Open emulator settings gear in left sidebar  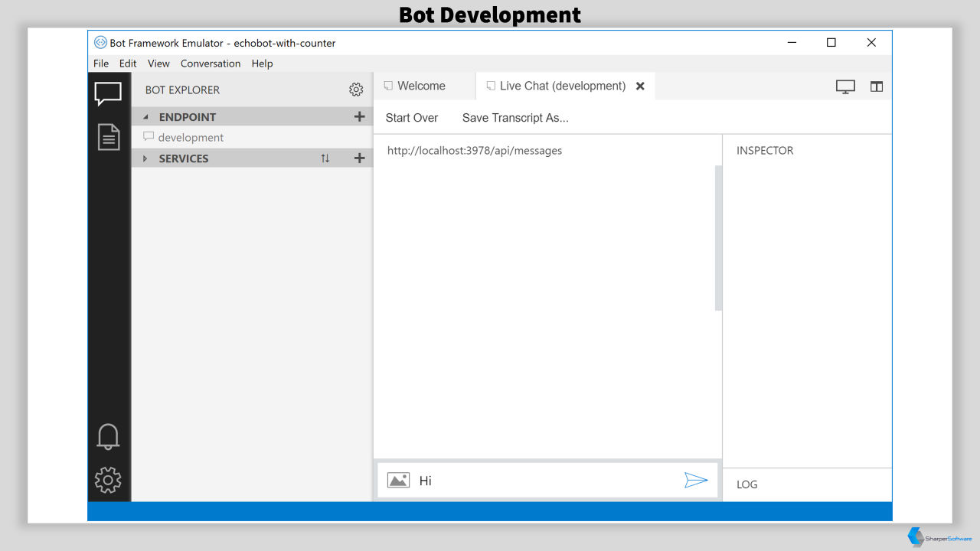pos(108,480)
